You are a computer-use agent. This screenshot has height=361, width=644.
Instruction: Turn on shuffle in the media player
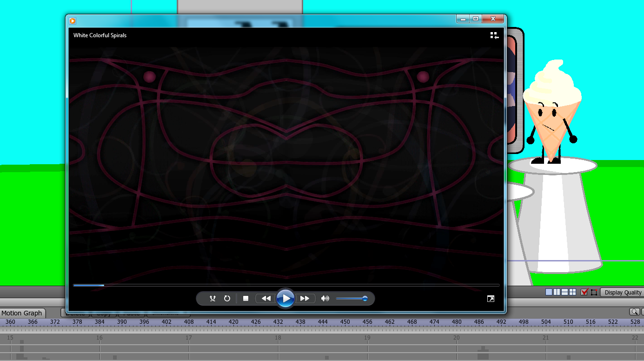[212, 299]
